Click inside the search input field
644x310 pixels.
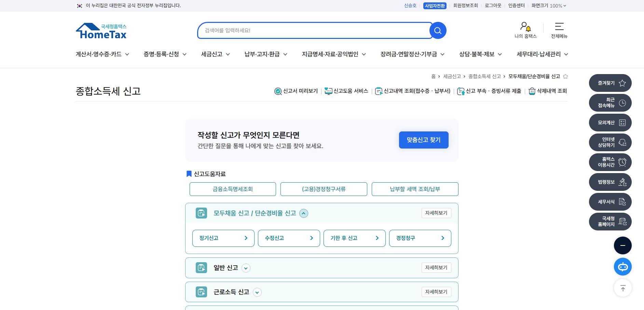point(307,30)
